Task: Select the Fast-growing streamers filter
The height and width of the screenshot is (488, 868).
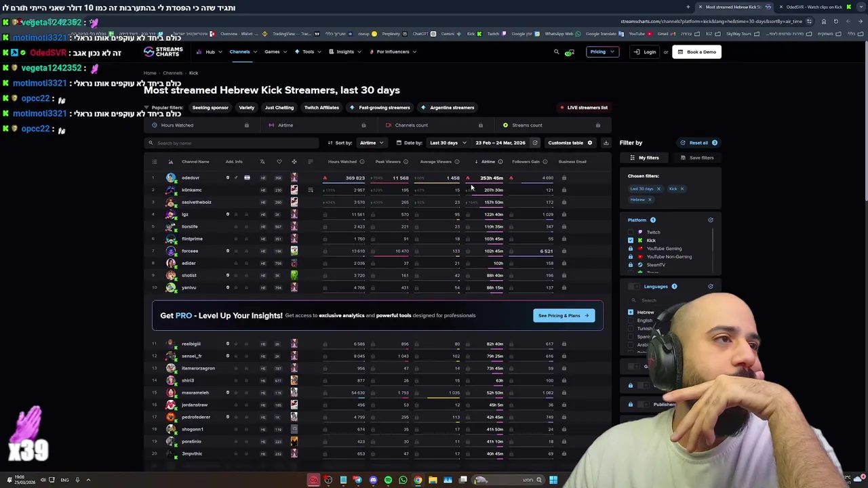Action: (x=380, y=108)
